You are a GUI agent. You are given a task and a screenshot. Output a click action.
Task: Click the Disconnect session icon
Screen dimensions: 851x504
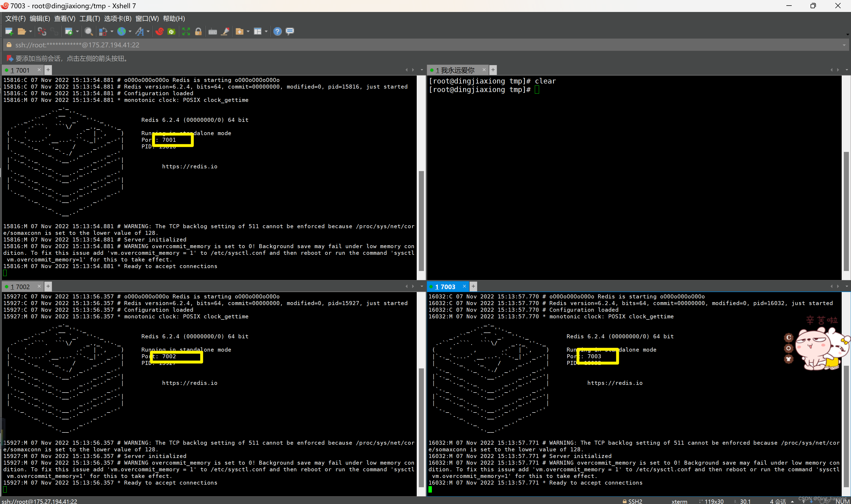click(x=42, y=32)
